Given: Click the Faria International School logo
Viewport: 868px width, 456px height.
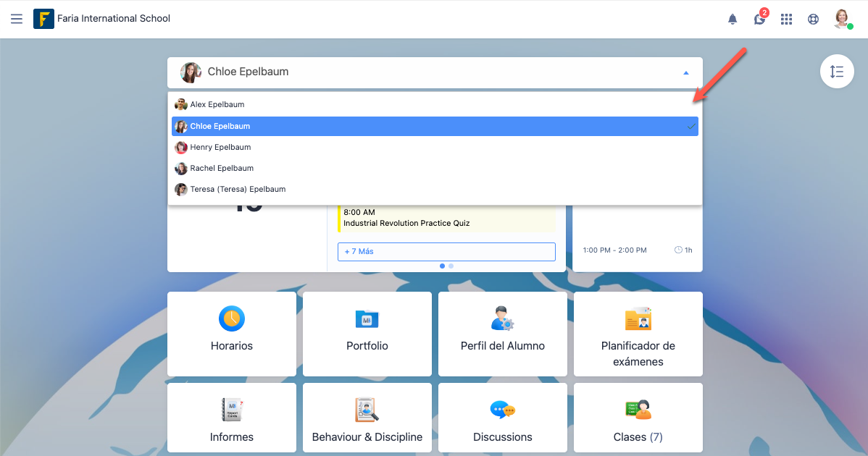Looking at the screenshot, I should coord(43,19).
